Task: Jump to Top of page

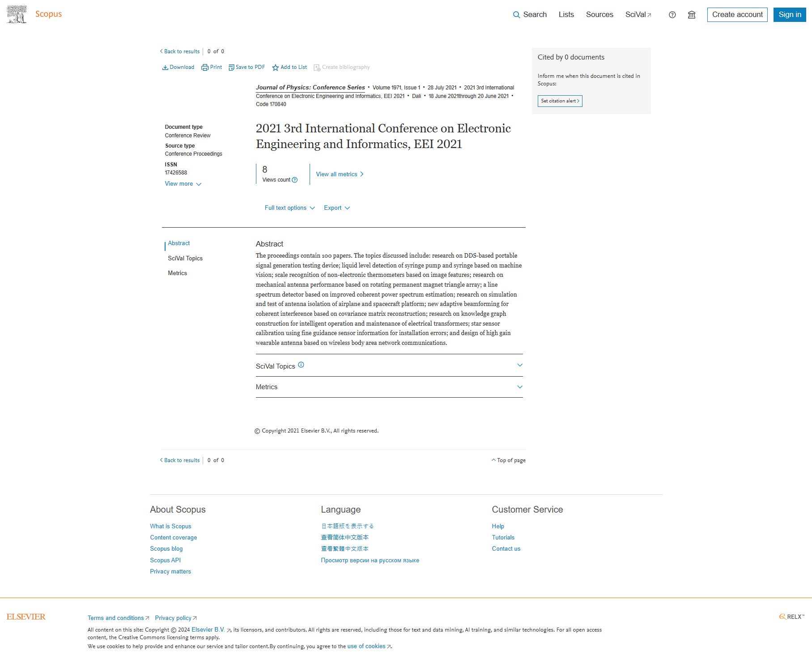Action: 509,460
